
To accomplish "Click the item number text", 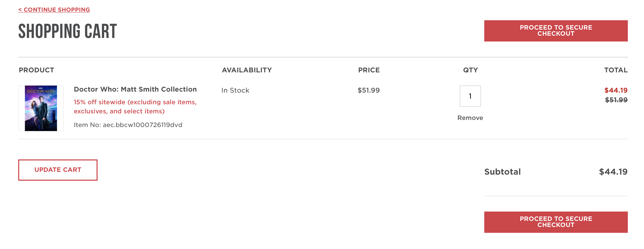I will click(128, 125).
